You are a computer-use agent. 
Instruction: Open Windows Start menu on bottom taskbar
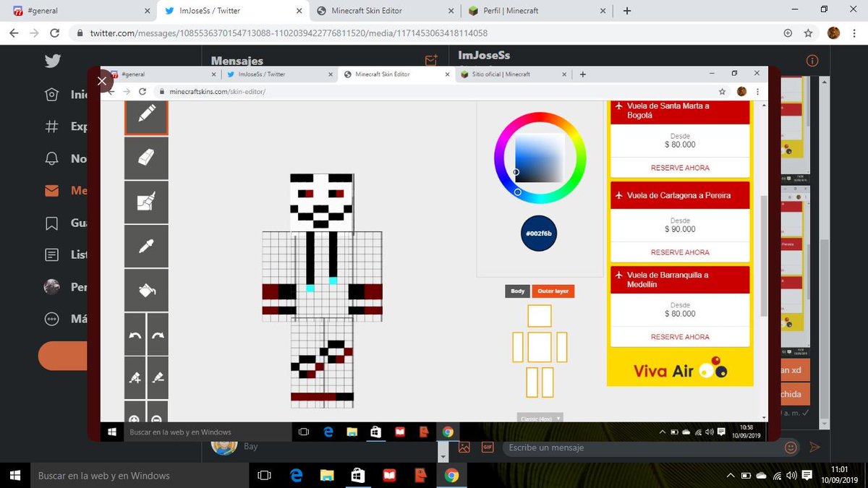[15, 476]
